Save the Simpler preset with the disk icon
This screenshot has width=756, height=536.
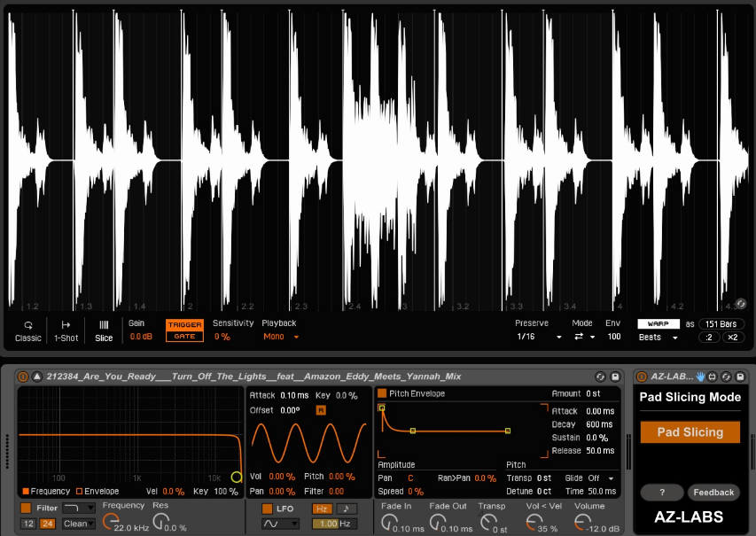coord(615,377)
